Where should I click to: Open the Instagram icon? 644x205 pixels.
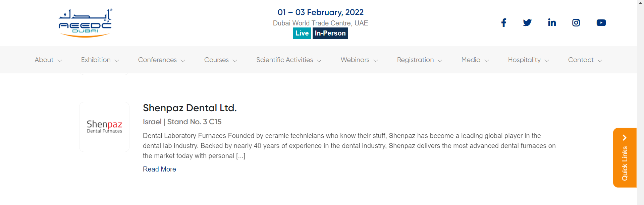pyautogui.click(x=576, y=23)
